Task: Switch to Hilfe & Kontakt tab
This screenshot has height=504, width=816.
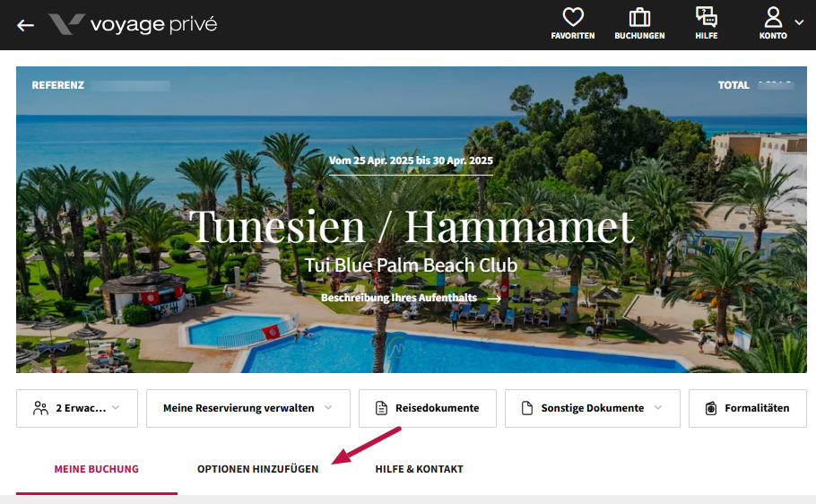Action: pos(419,469)
